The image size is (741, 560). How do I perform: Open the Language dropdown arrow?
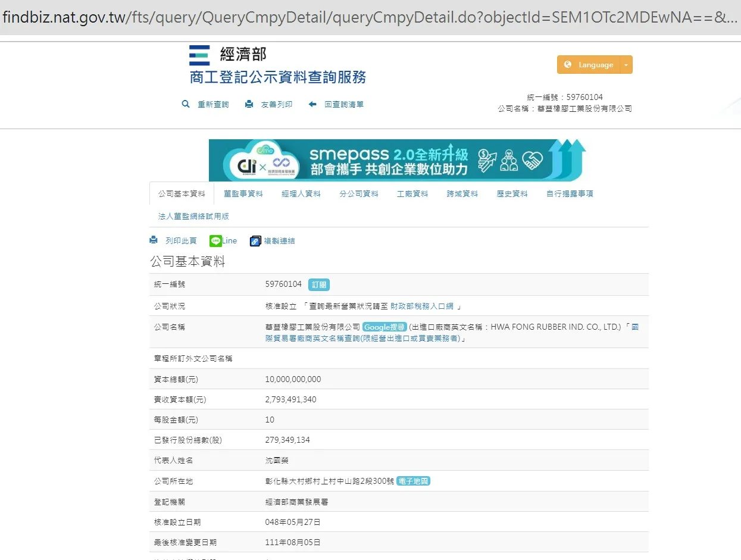(x=626, y=65)
